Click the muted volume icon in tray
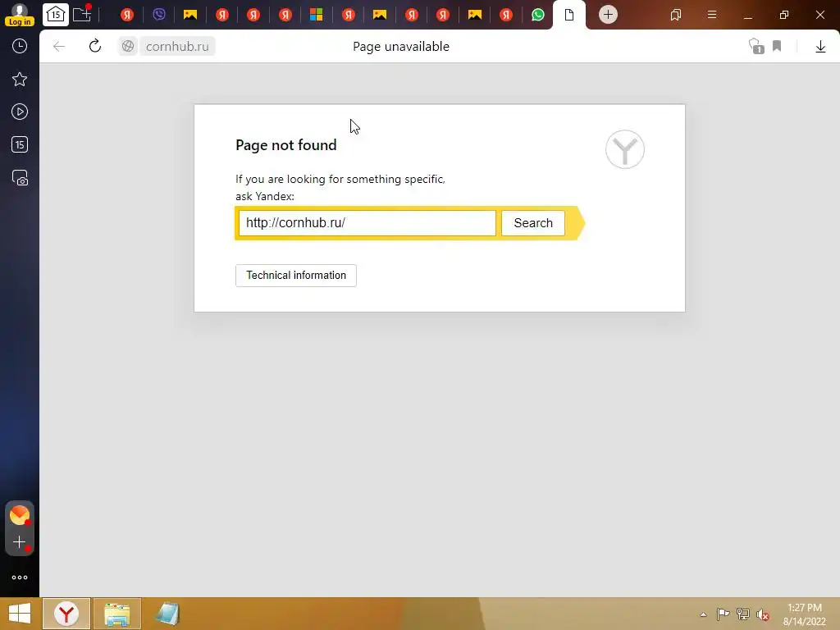This screenshot has width=840, height=630. (x=763, y=614)
